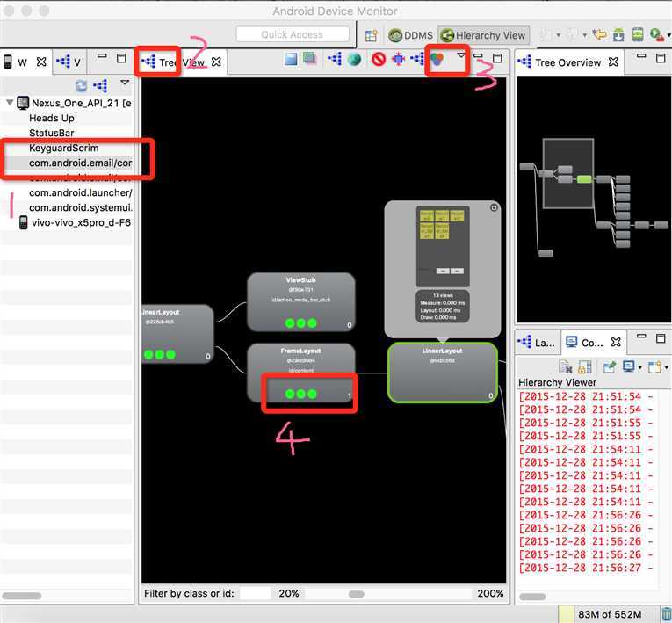Click the green globe display view icon
This screenshot has height=623, width=672.
(354, 59)
